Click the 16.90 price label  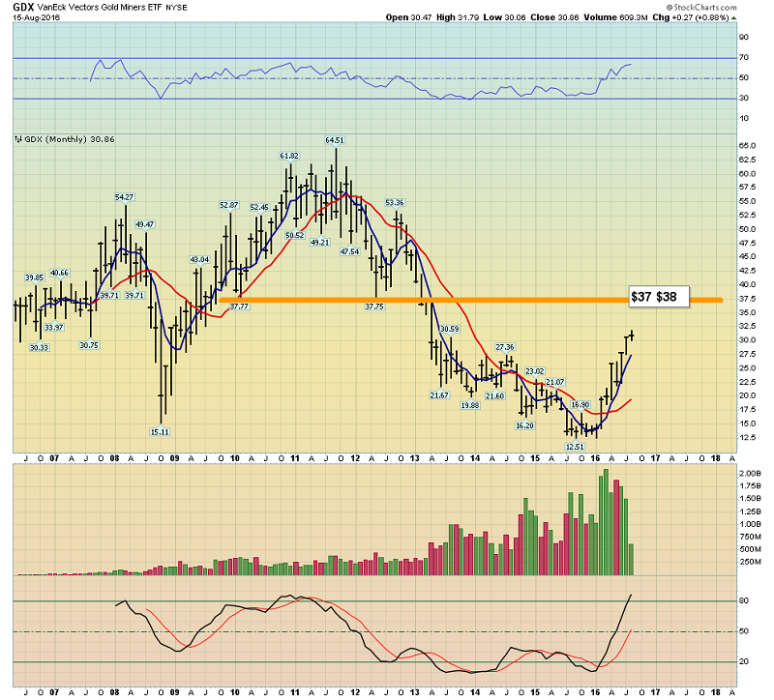[580, 405]
